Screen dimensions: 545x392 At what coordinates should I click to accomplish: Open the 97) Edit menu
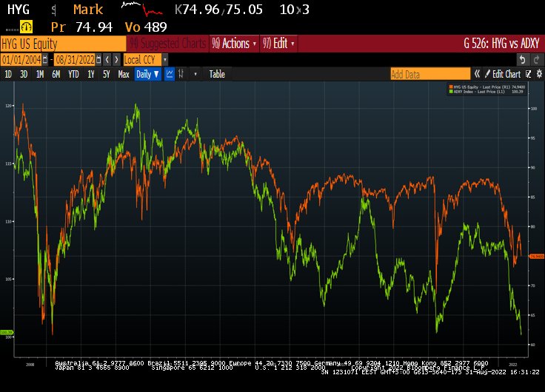(278, 44)
